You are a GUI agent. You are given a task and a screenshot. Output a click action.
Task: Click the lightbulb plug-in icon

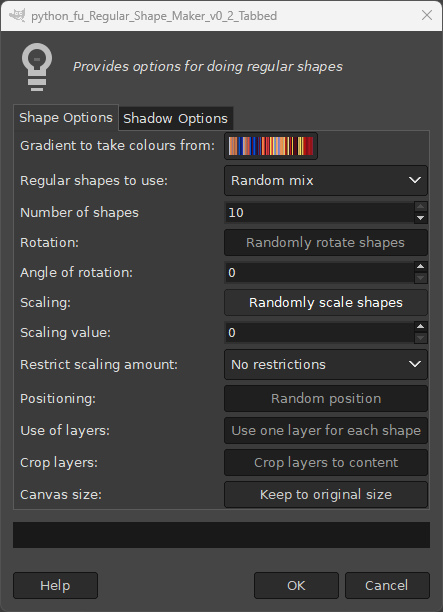[x=37, y=67]
